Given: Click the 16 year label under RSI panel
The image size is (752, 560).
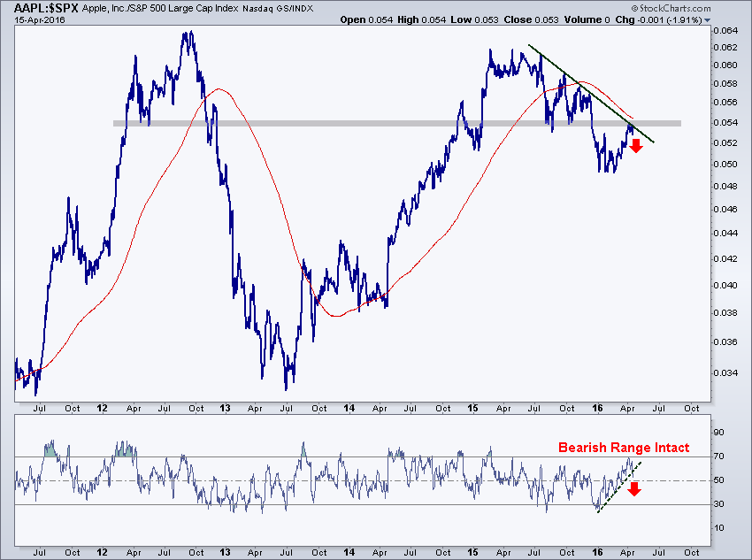Looking at the screenshot, I should pyautogui.click(x=597, y=552).
